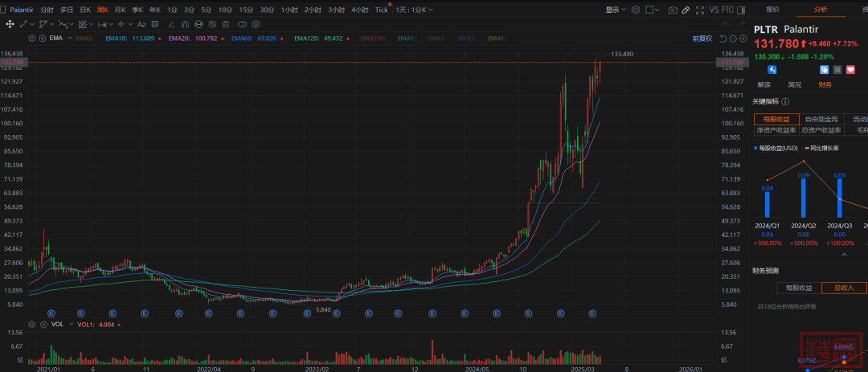The image size is (868, 372).
Task: Click the overlapping circles compare icon
Action: click(243, 24)
